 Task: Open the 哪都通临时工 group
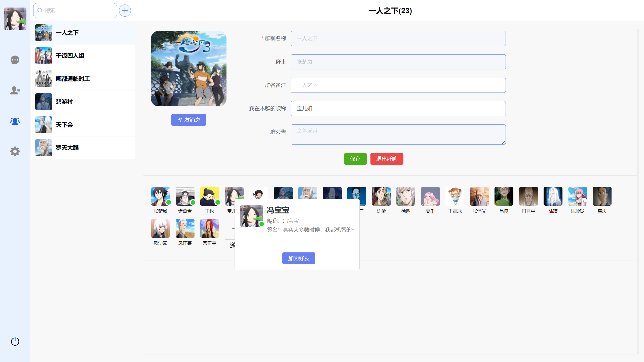pos(83,79)
